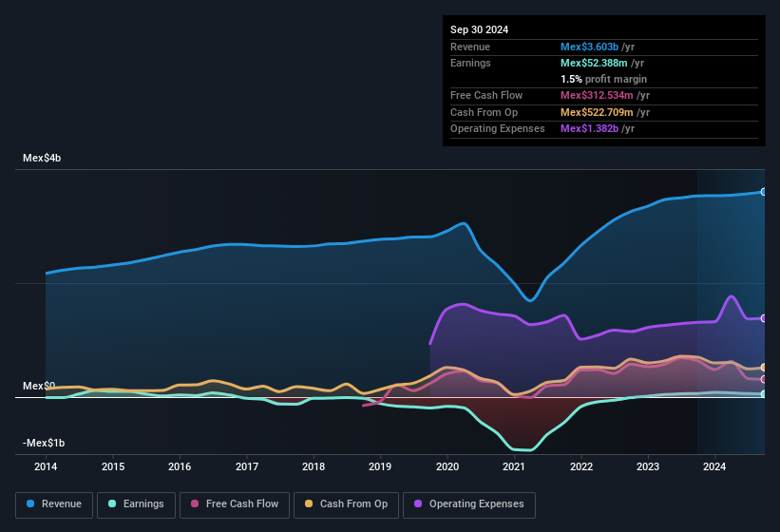Click the Mex$52.388m earnings value
The height and width of the screenshot is (532, 780).
pos(594,63)
